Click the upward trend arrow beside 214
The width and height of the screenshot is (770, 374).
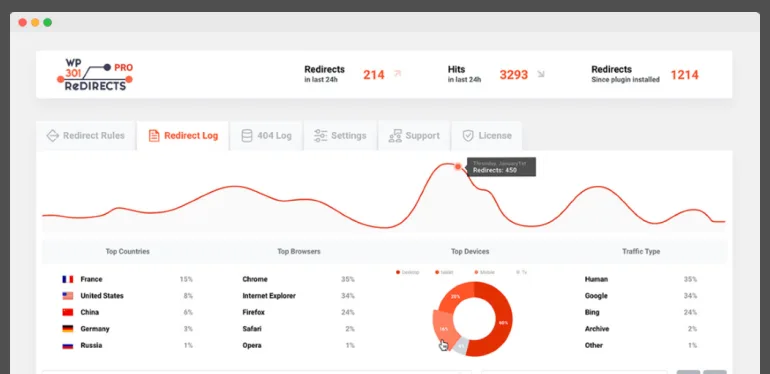click(397, 74)
